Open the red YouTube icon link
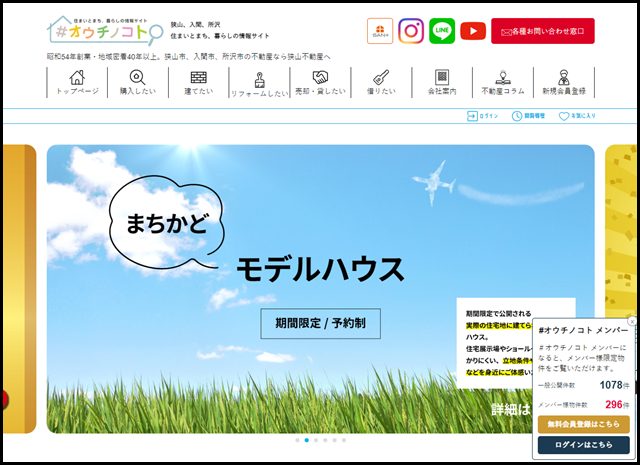The width and height of the screenshot is (640, 465). click(x=473, y=31)
